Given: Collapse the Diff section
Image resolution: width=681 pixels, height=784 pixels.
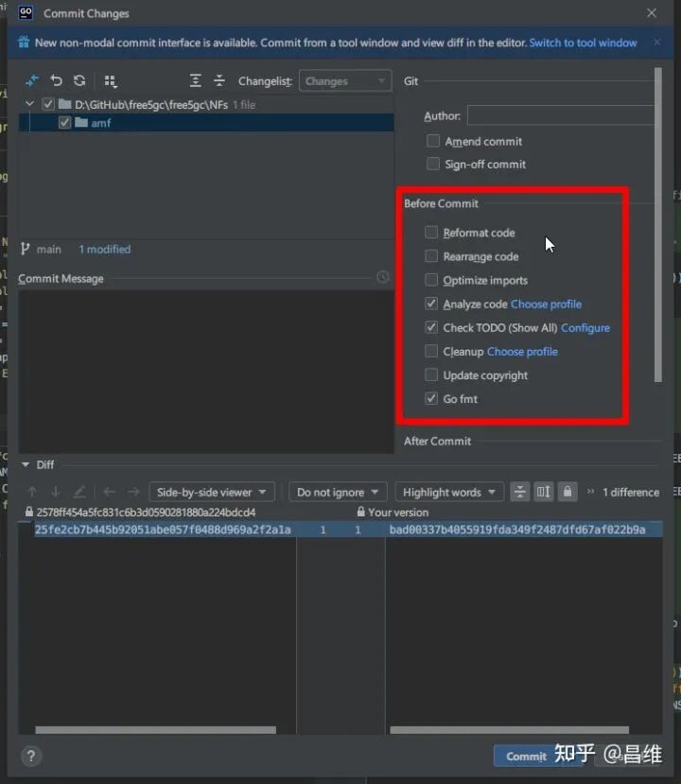Looking at the screenshot, I should tap(26, 464).
